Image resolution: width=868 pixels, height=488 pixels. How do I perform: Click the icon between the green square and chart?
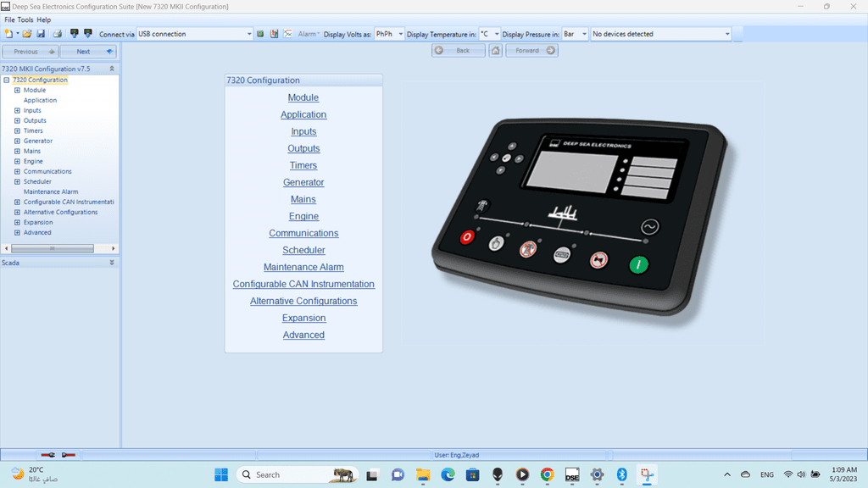(274, 34)
